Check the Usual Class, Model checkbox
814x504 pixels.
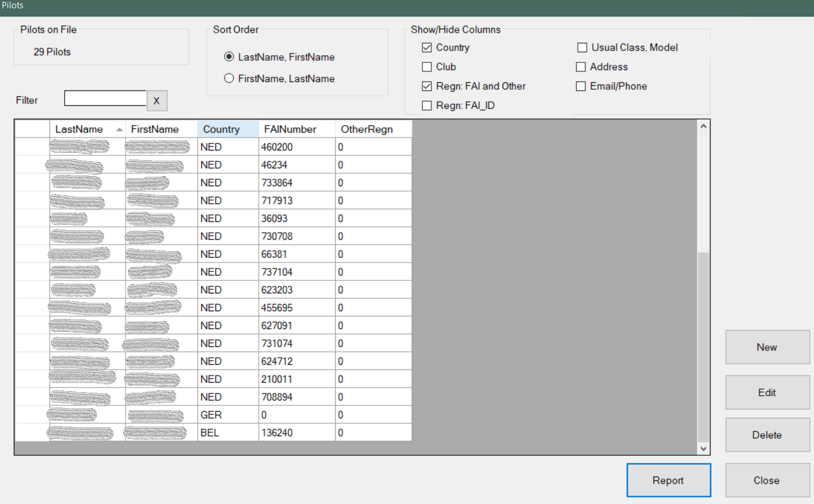(582, 48)
